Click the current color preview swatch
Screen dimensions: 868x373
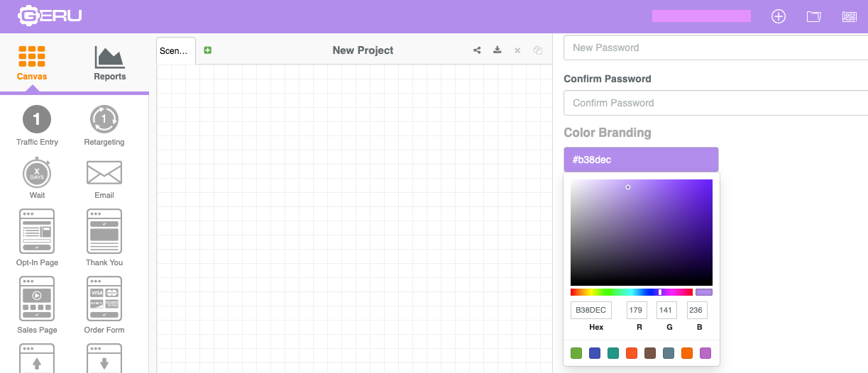[x=704, y=292]
